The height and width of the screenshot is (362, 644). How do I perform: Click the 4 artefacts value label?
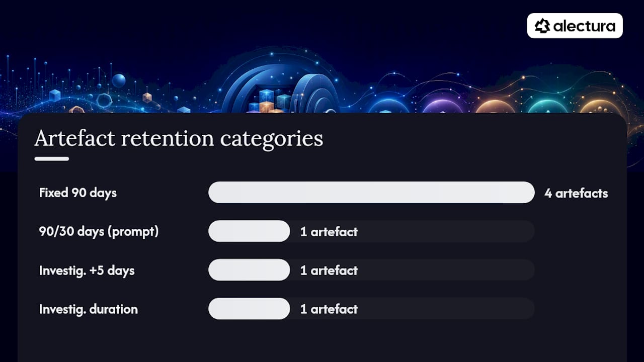coord(576,193)
